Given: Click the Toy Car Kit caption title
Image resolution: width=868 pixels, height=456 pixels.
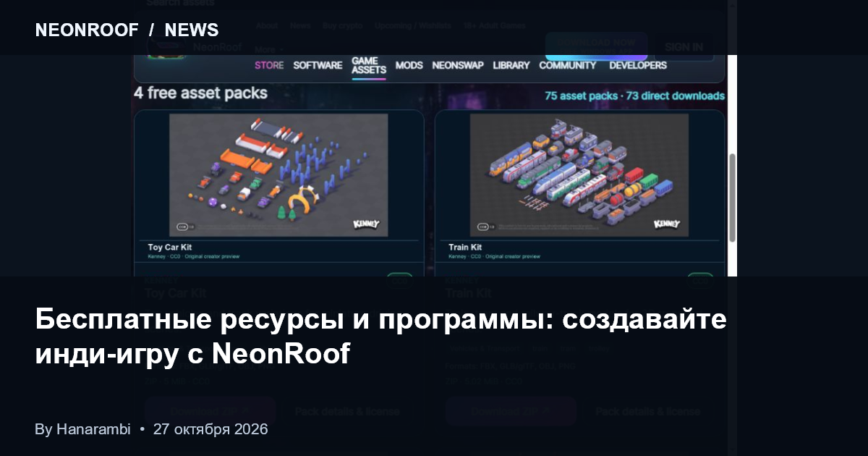Looking at the screenshot, I should coord(169,248).
